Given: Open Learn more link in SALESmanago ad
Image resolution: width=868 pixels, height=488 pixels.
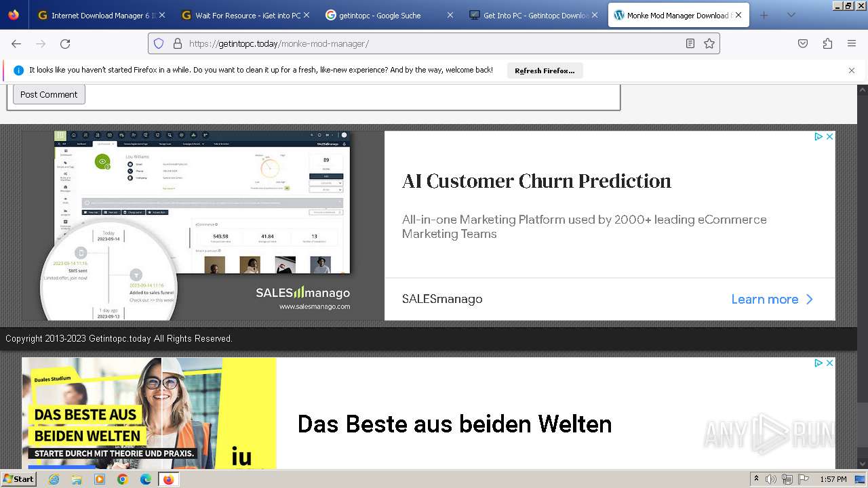Looking at the screenshot, I should pyautogui.click(x=772, y=299).
